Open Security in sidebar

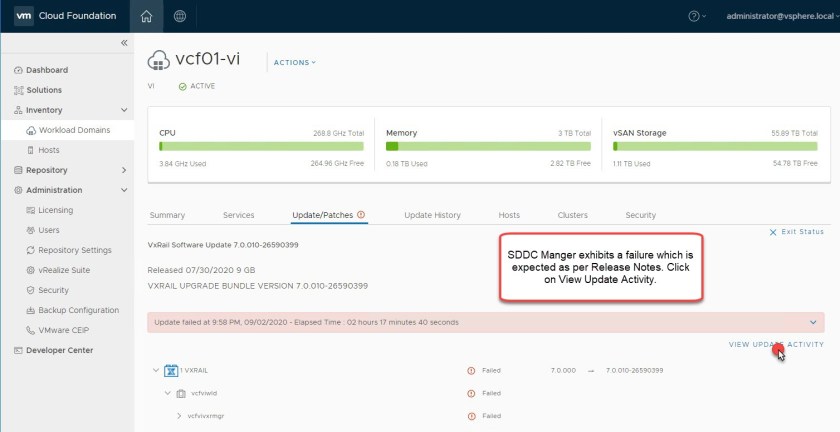(54, 290)
